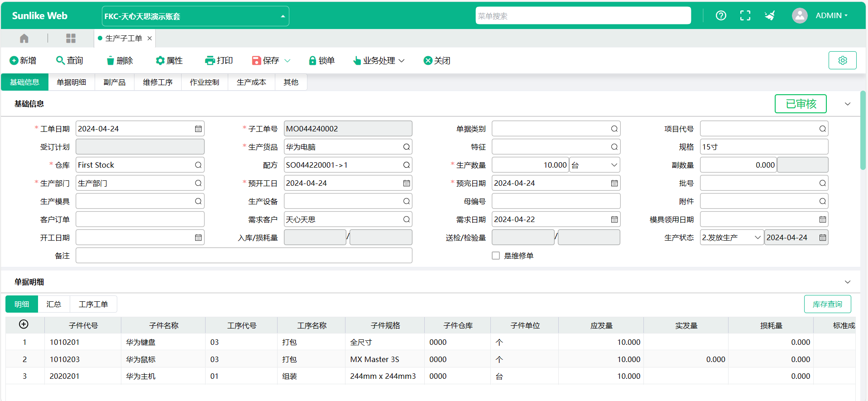The height and width of the screenshot is (401, 868).
Task: Click the bird shortcut icon in header
Action: (769, 15)
